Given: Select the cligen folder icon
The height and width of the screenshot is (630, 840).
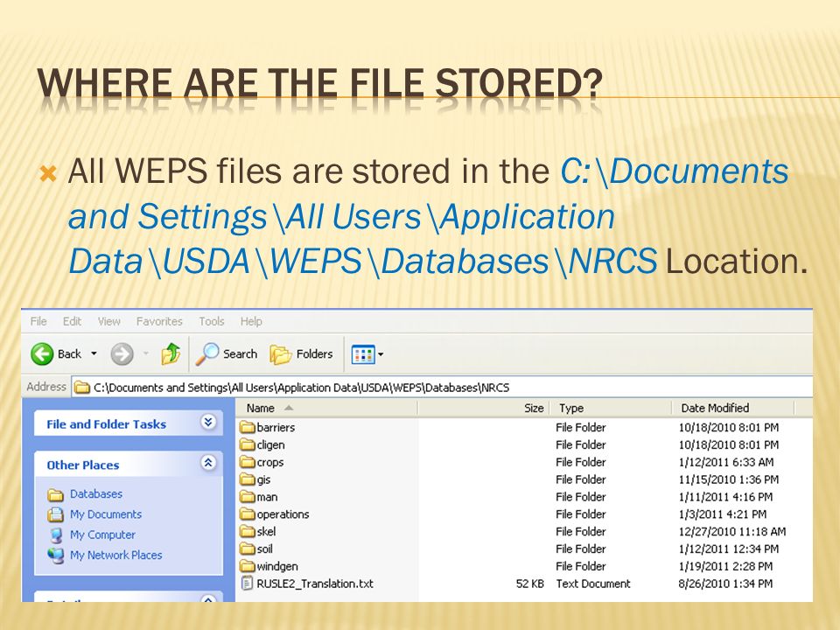Looking at the screenshot, I should click(x=247, y=444).
